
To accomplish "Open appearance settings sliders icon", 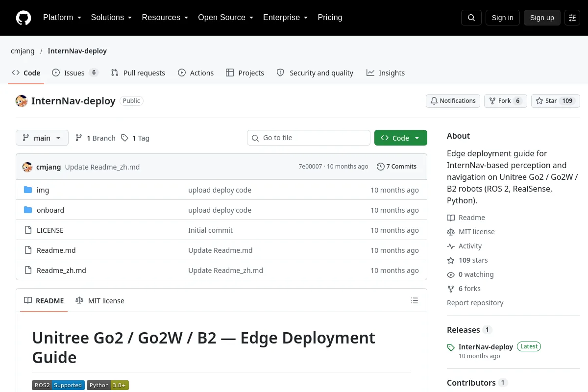I will tap(572, 18).
